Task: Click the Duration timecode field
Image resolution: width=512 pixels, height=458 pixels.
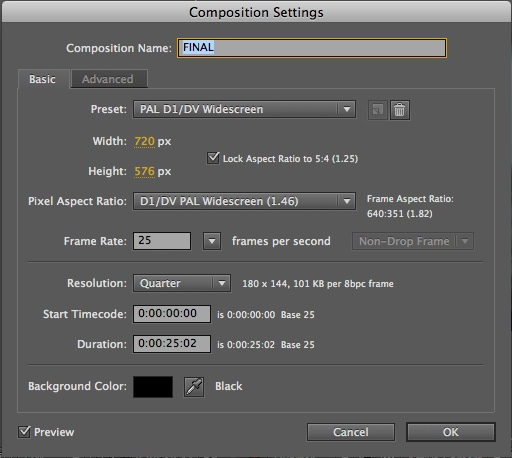Action: point(172,344)
